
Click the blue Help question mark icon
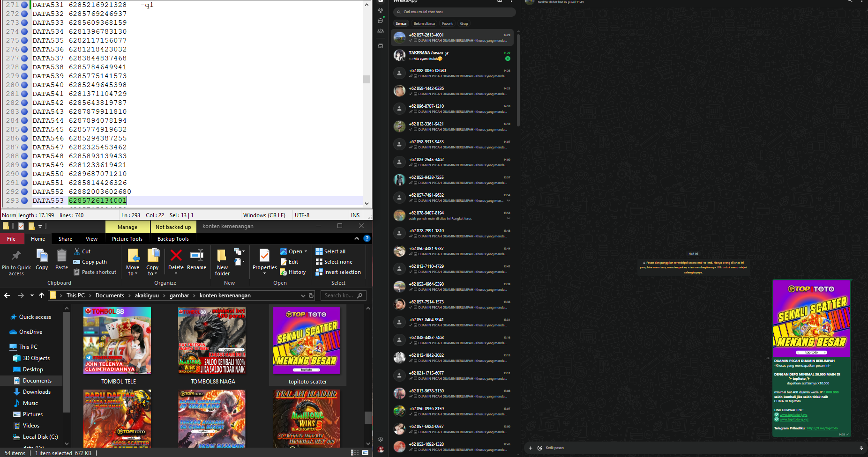coord(367,238)
